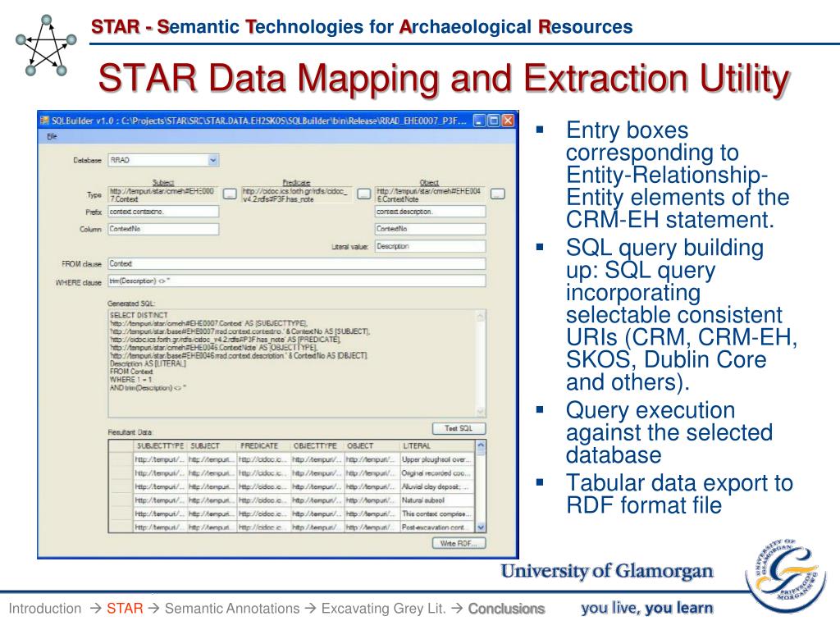Click the Object Prefix input field
The image size is (840, 630).
(430, 212)
